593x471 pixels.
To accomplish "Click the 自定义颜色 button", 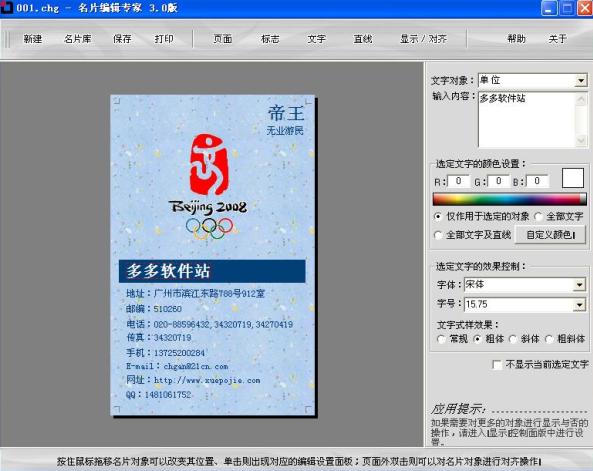I will point(550,235).
